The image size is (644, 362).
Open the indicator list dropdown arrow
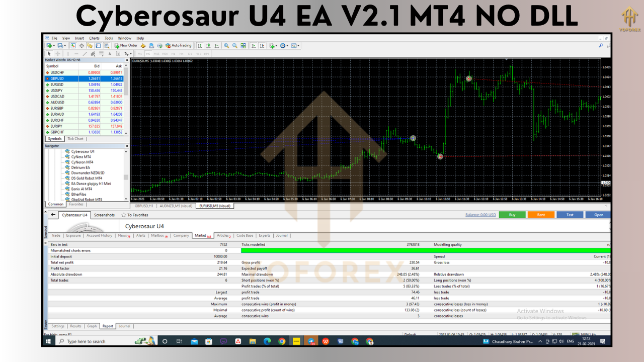coord(276,45)
